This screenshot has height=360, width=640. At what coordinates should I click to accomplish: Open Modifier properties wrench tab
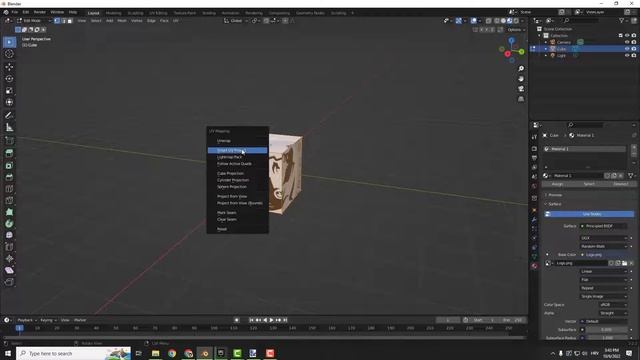tap(534, 220)
